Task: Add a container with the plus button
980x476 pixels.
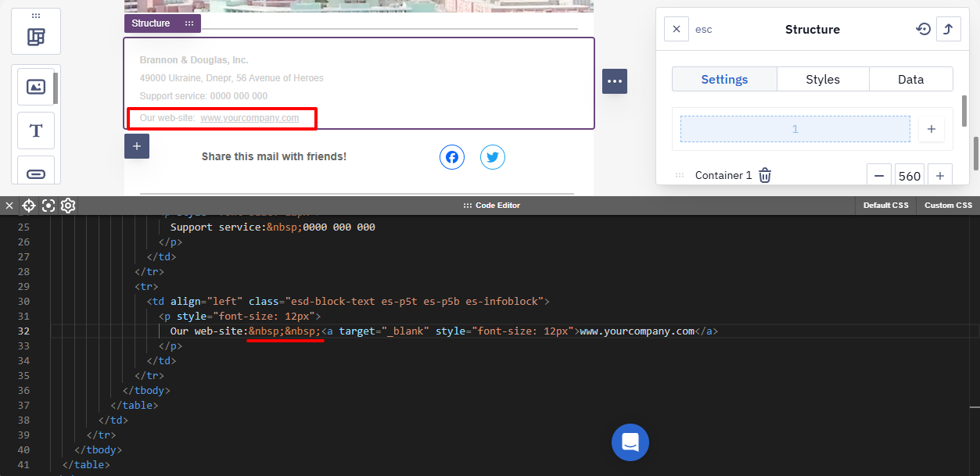Action: tap(931, 129)
